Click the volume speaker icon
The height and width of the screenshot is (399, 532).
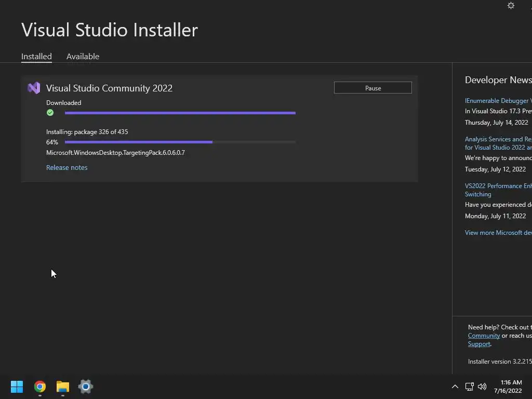pyautogui.click(x=482, y=387)
